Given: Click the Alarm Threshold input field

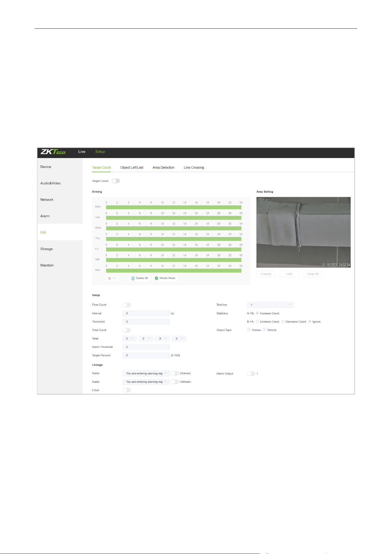Looking at the screenshot, I should pyautogui.click(x=146, y=347).
